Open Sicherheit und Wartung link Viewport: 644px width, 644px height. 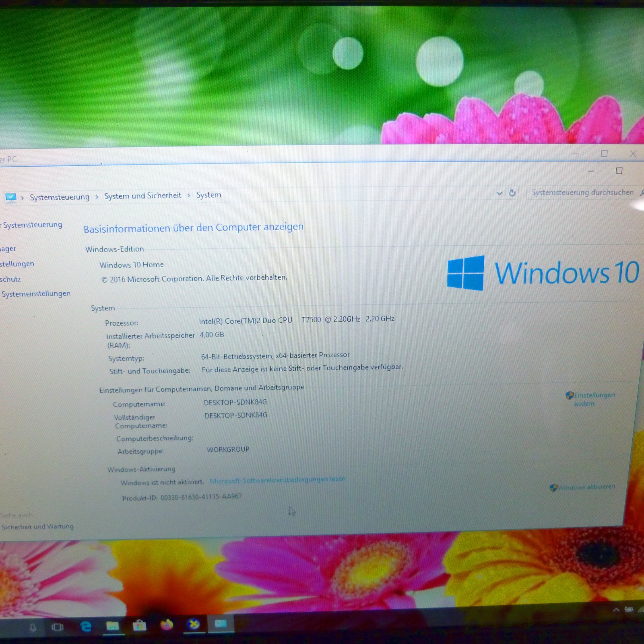point(37,526)
